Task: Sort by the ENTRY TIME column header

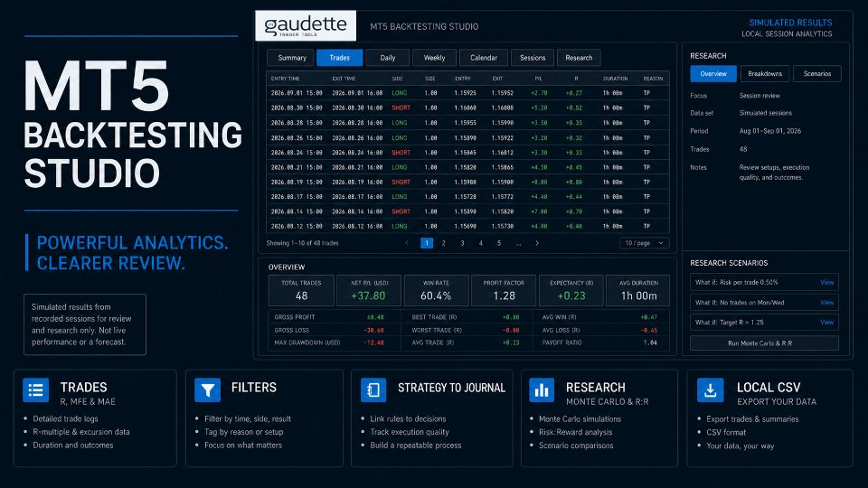Action: point(285,79)
